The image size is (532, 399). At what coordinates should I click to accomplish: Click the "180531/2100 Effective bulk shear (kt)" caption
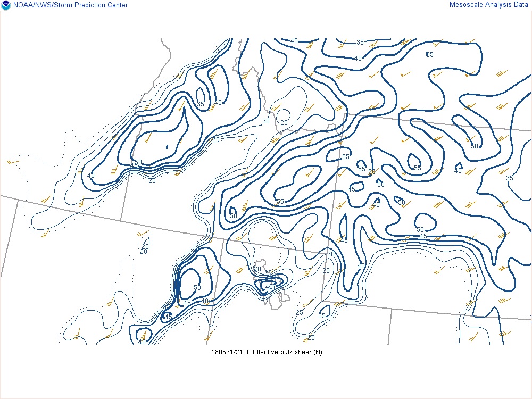tap(267, 352)
